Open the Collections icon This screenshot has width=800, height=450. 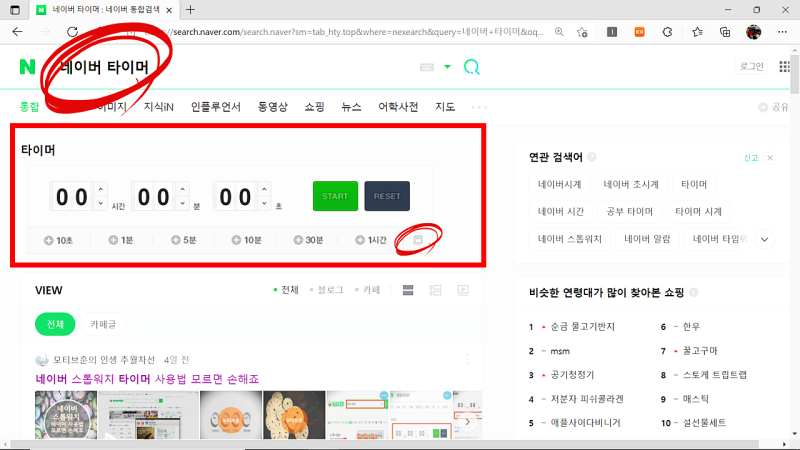725,32
